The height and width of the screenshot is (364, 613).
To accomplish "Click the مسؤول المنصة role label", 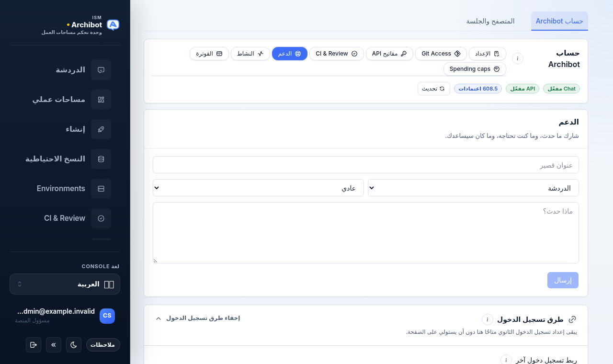I will click(x=32, y=320).
